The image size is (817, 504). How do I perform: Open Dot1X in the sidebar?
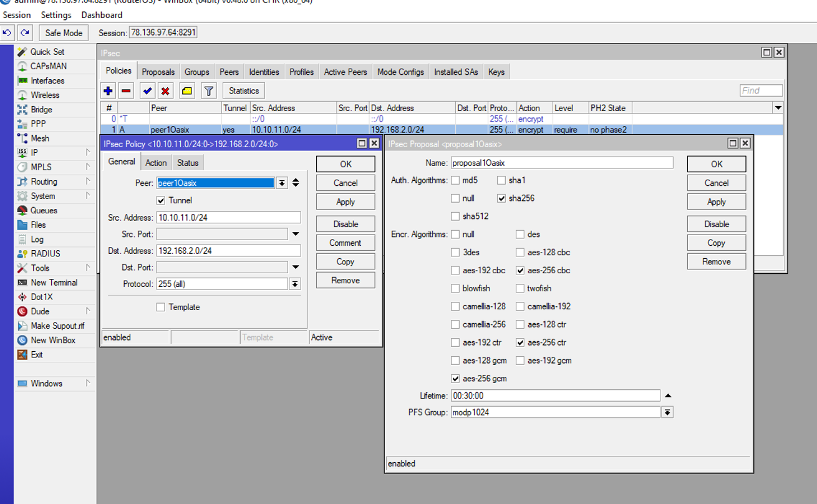[x=42, y=297]
